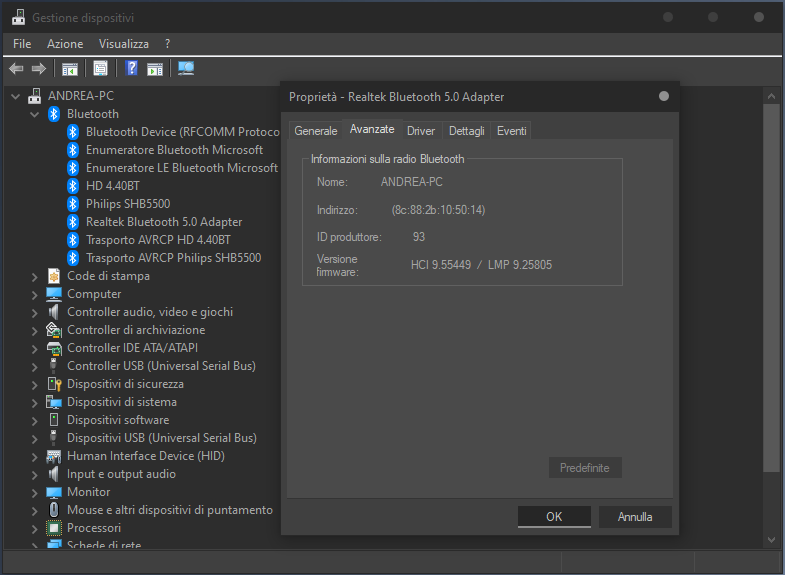Open the File menu

(x=22, y=44)
